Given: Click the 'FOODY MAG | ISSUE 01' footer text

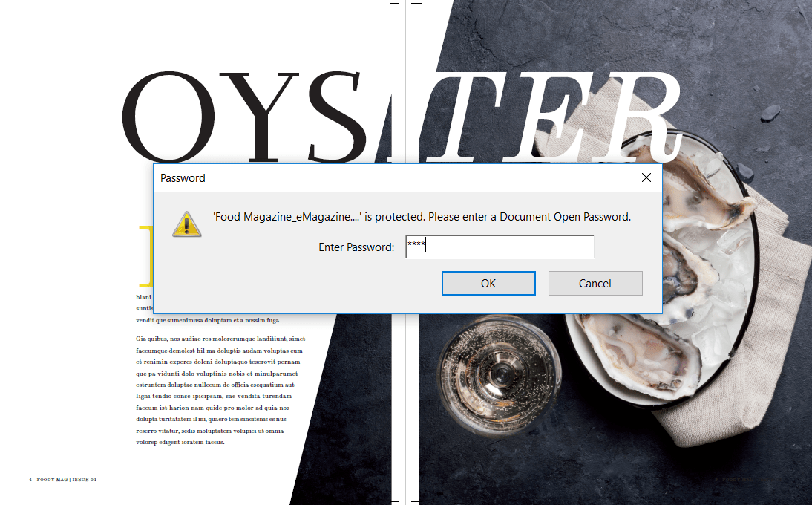Looking at the screenshot, I should pos(66,480).
